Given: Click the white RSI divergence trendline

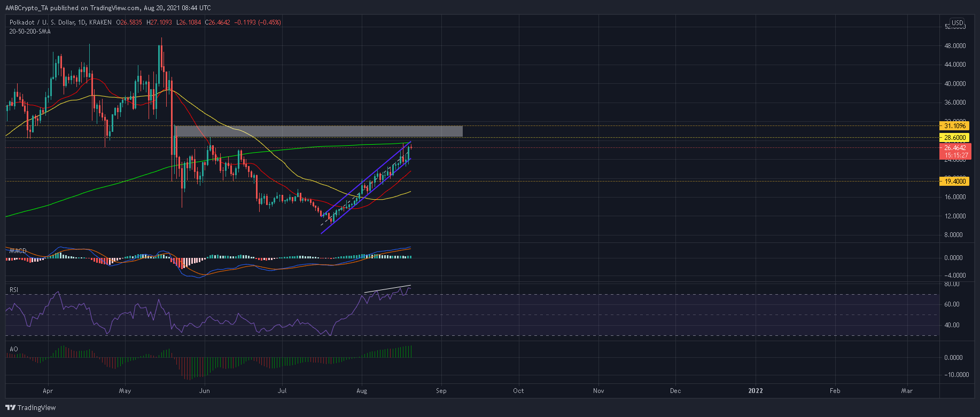Looking at the screenshot, I should [x=387, y=289].
